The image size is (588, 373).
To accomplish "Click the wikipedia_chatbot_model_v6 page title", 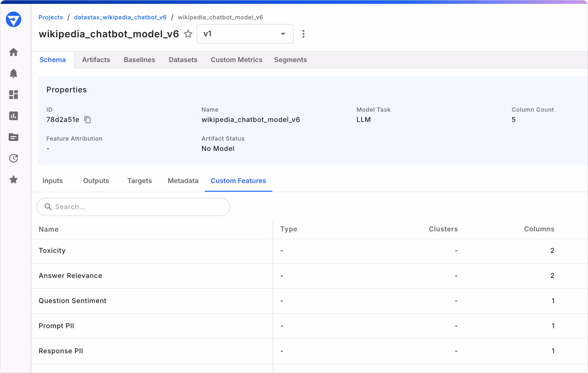I will point(109,34).
